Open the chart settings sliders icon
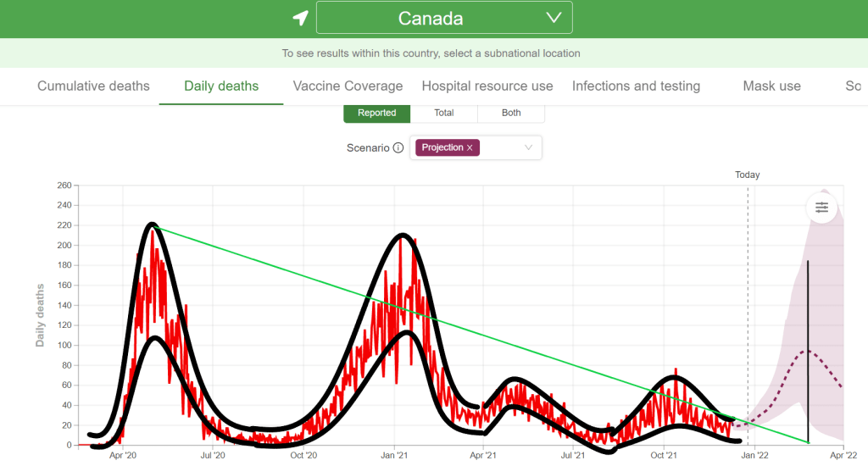 click(821, 207)
